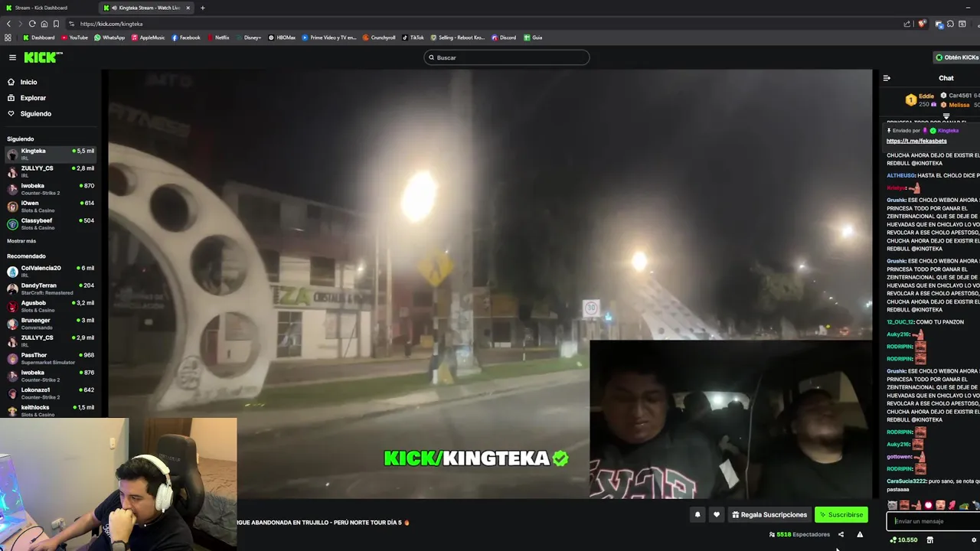Open AppleMusic bookmark
Image resolution: width=980 pixels, height=551 pixels.
(x=148, y=37)
